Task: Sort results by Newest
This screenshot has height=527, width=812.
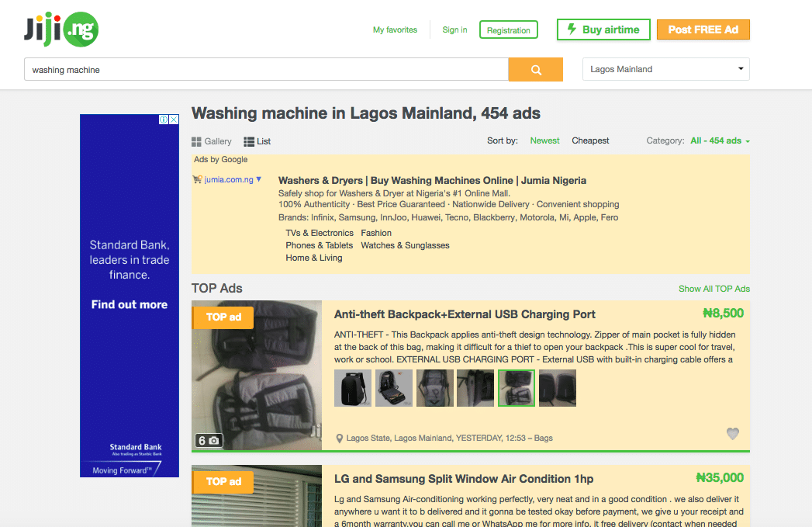Action: (544, 140)
